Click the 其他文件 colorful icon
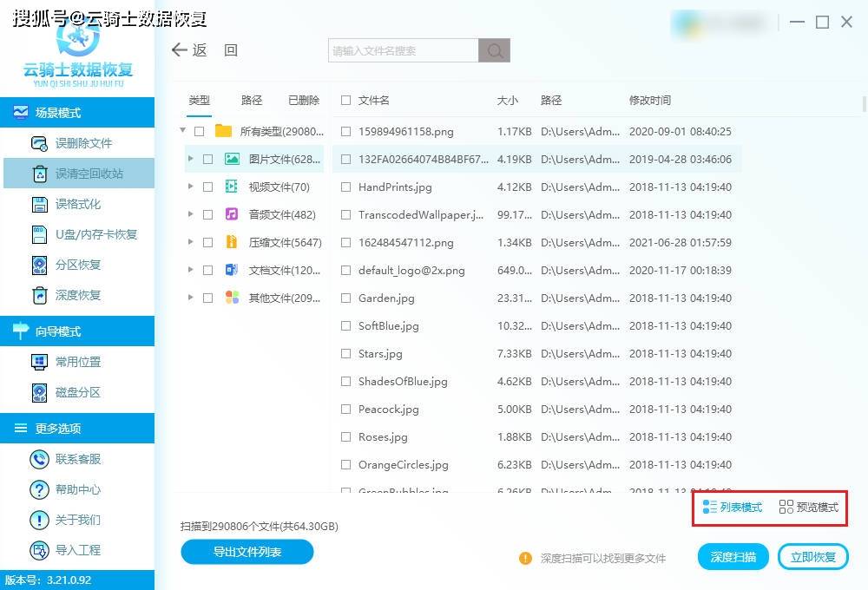 pyautogui.click(x=232, y=298)
